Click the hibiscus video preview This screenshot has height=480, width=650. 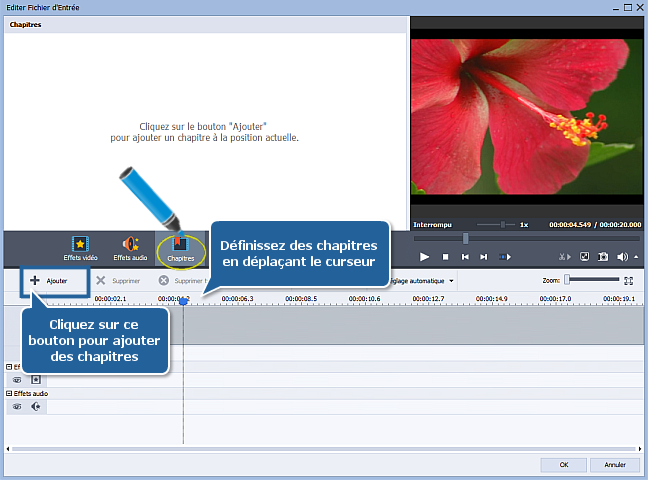point(527,116)
